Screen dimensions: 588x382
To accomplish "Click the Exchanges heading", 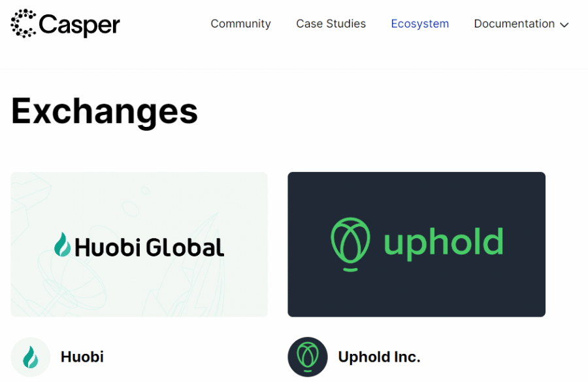I will [105, 112].
